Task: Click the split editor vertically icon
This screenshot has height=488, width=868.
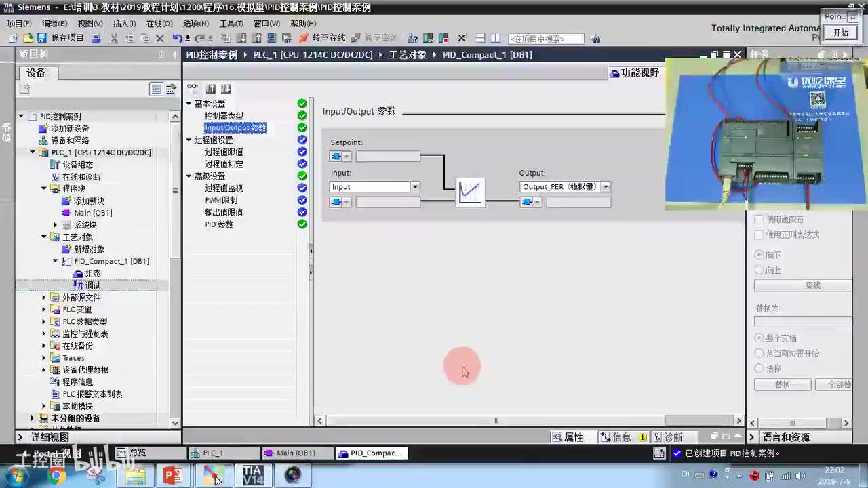Action: [495, 38]
